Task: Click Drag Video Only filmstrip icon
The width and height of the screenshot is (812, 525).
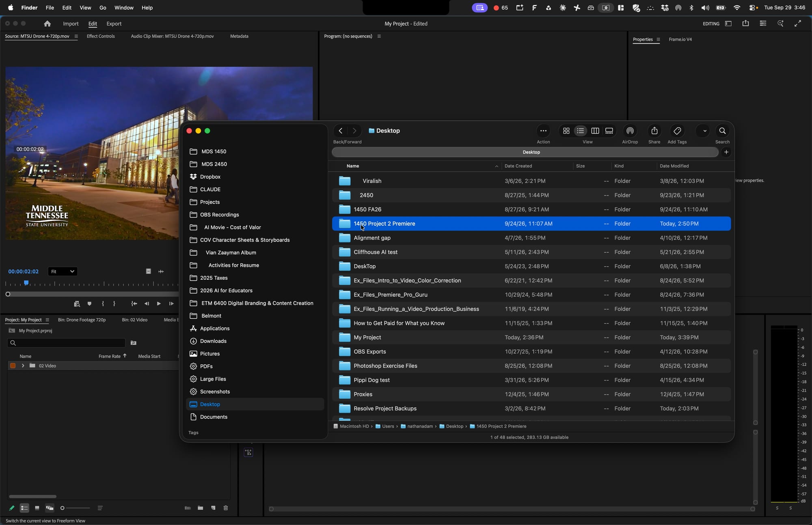Action: 149,271
